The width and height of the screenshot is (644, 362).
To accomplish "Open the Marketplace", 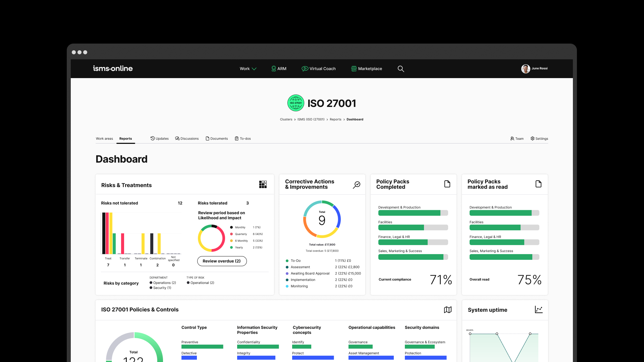I will coord(367,69).
